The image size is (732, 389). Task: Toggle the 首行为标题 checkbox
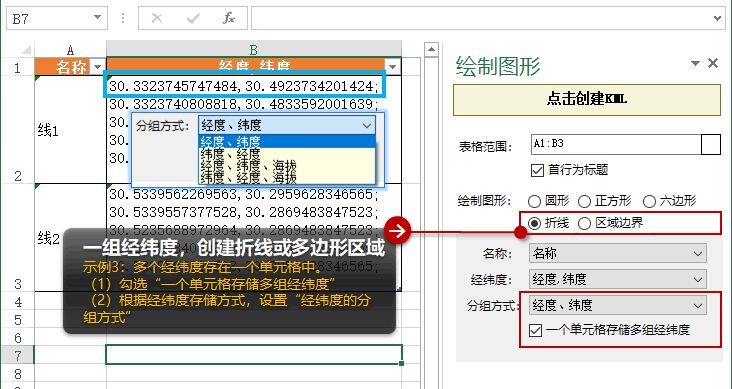click(x=537, y=170)
